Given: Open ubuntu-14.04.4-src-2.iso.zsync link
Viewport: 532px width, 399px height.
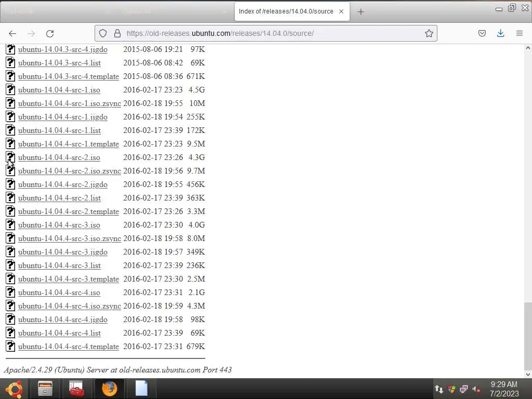Looking at the screenshot, I should (70, 171).
